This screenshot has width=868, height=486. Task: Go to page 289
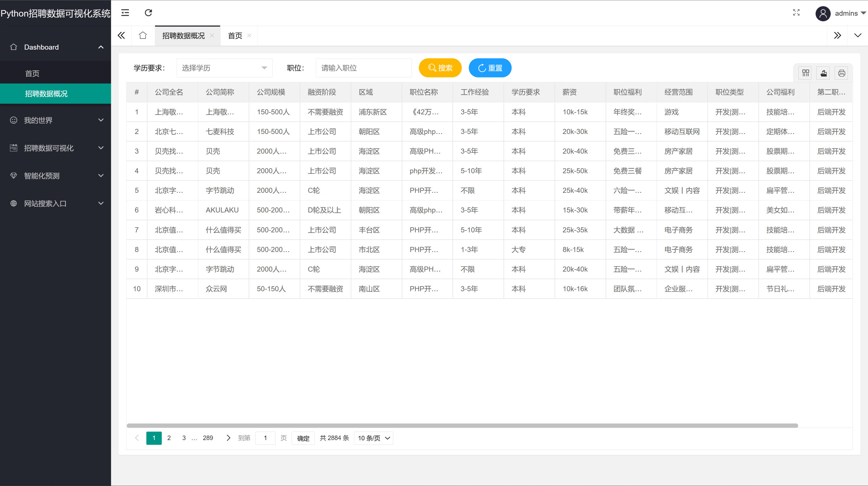pos(208,438)
